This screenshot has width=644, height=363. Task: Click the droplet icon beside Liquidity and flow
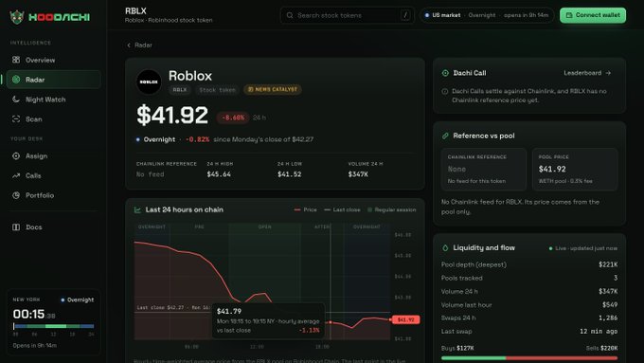445,248
